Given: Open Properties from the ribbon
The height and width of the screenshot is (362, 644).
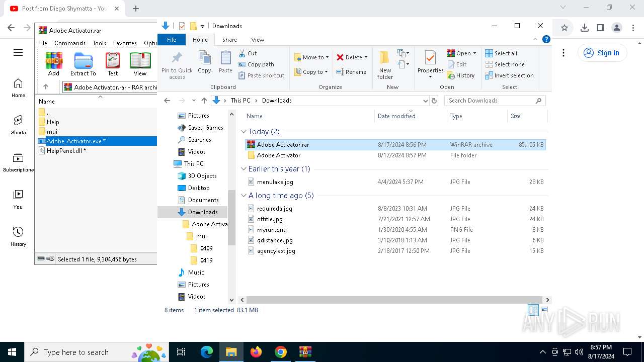Looking at the screenshot, I should [x=430, y=65].
